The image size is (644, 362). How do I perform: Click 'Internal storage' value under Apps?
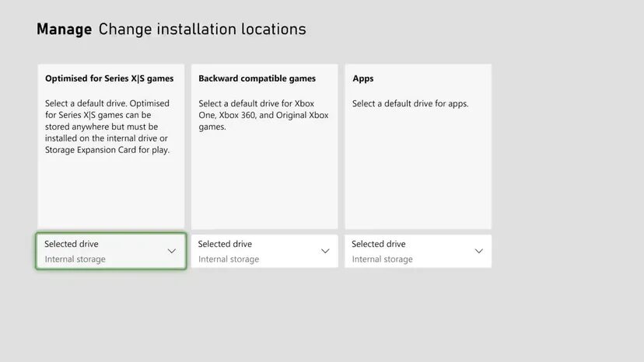coord(382,259)
